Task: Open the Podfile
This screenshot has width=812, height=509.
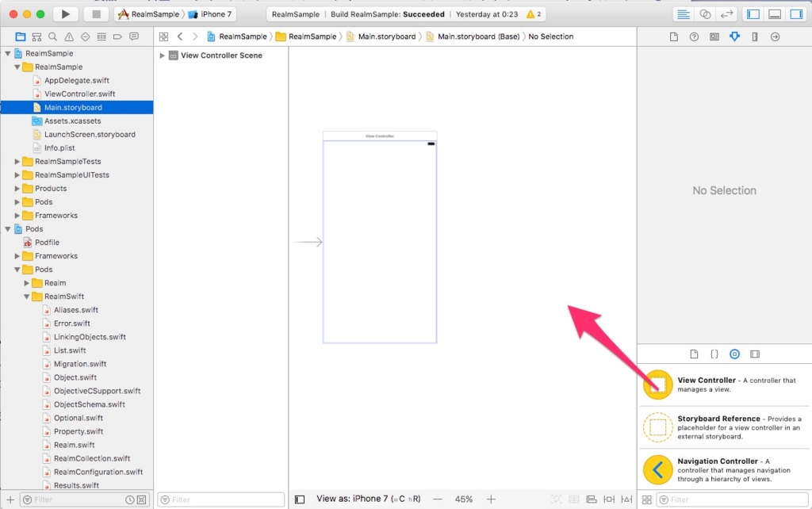Action: [47, 243]
